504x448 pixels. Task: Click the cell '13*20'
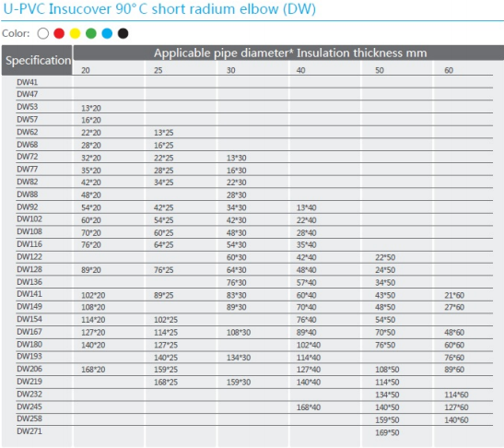(91, 109)
